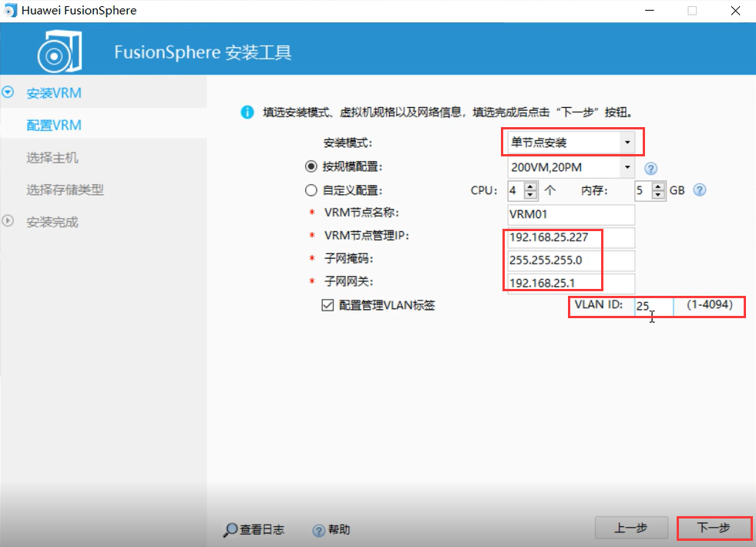Click the 安装模式 label text
Screen dimensions: 756x547
click(347, 143)
